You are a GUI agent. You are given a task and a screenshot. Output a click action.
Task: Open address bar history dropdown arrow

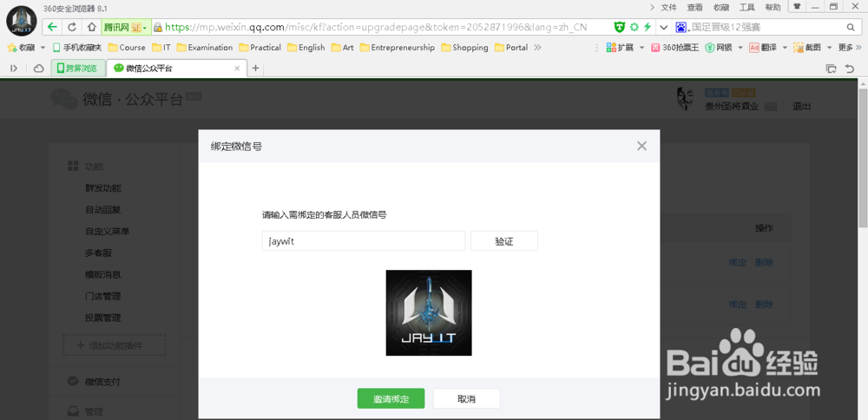pyautogui.click(x=664, y=27)
